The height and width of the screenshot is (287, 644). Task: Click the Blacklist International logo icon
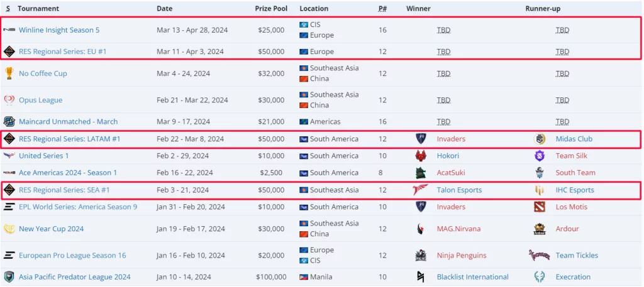(x=421, y=277)
